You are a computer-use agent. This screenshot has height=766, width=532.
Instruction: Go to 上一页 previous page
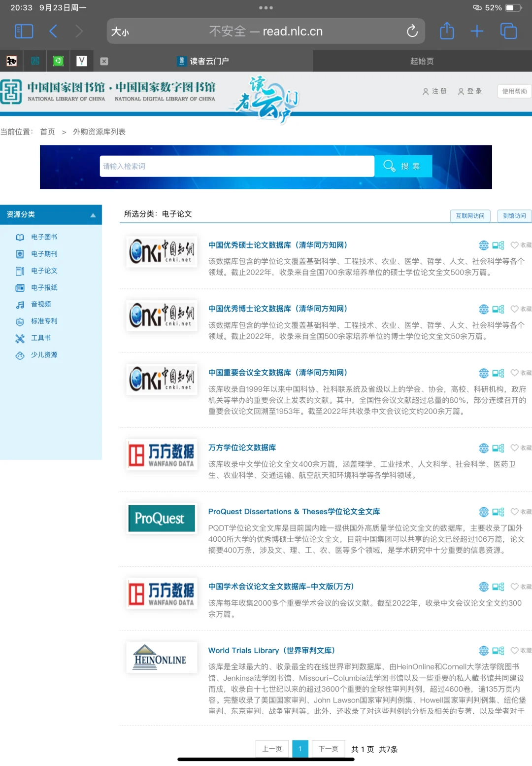272,749
